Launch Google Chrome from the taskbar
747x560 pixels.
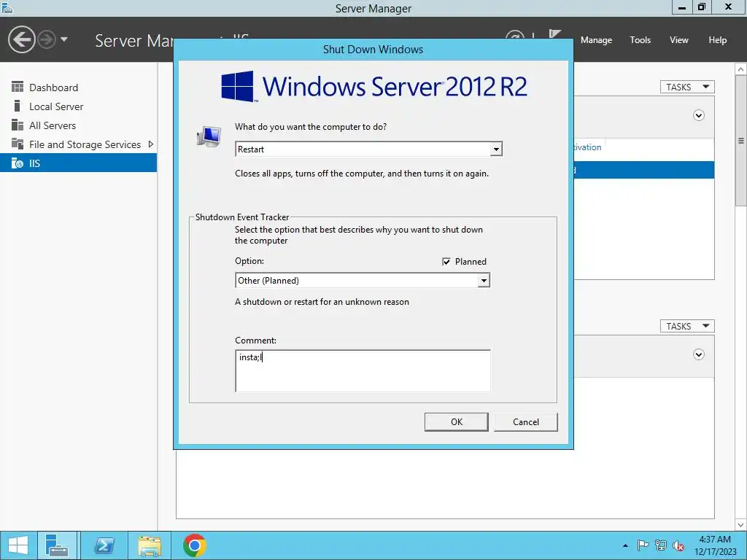pyautogui.click(x=194, y=545)
